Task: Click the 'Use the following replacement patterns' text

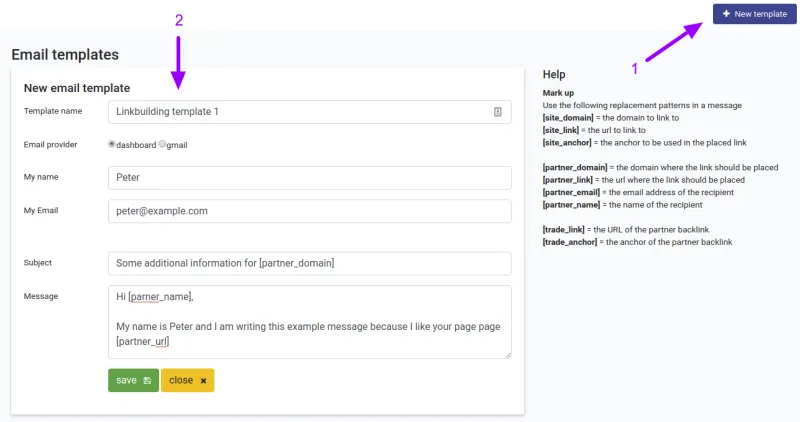Action: pyautogui.click(x=642, y=105)
